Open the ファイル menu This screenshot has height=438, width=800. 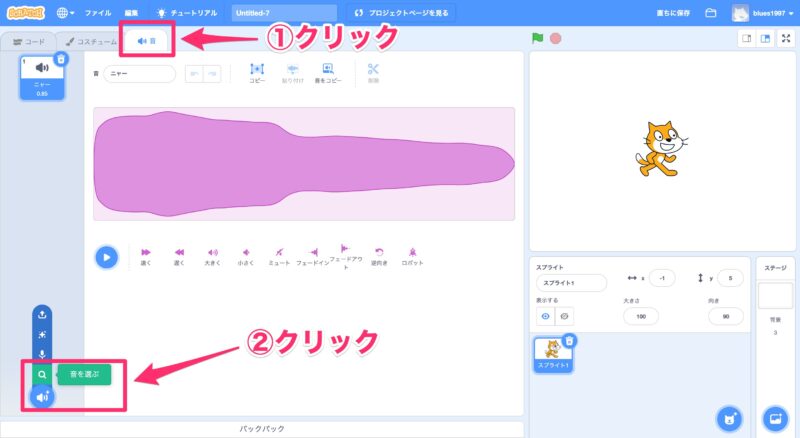(98, 13)
